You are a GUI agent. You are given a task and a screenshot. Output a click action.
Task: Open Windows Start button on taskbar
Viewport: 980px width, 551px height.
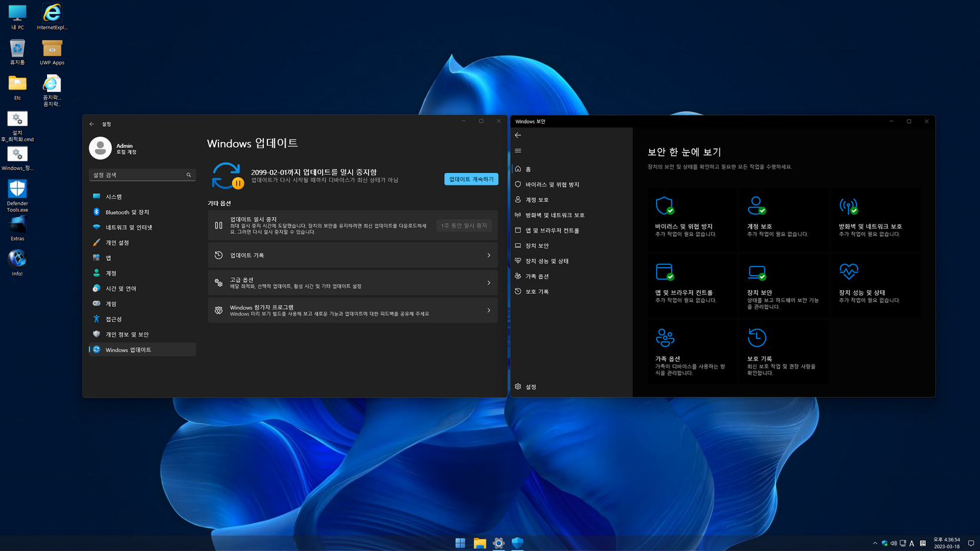point(461,543)
